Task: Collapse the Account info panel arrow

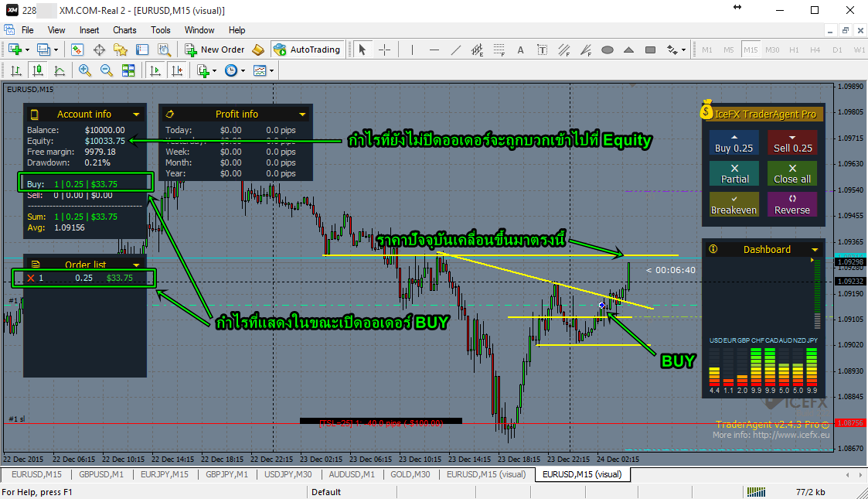Action: tap(135, 114)
